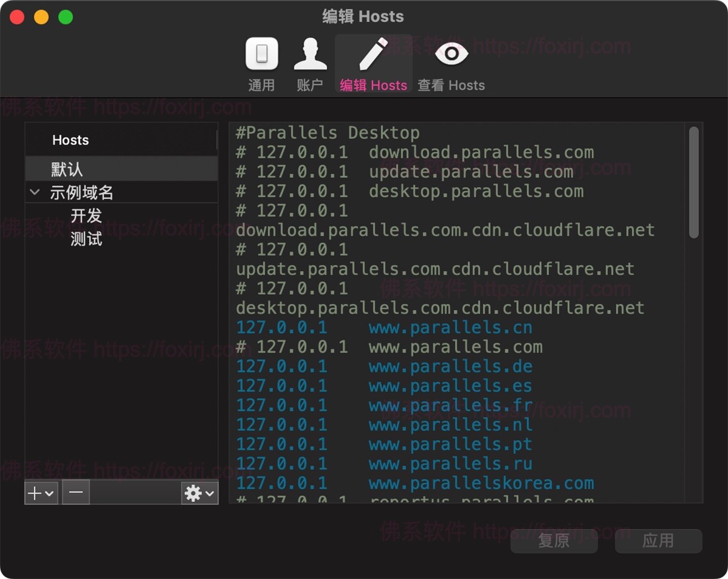Add a new hosts entry with the plus icon
The height and width of the screenshot is (579, 728).
click(x=33, y=493)
